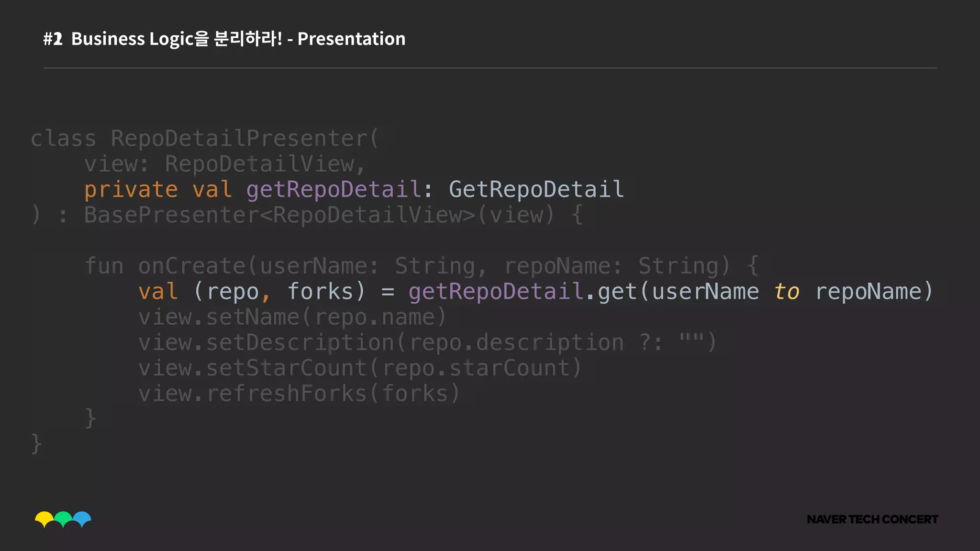
Task: Click the line 'view.refreshForks(forks)'
Action: point(299,394)
